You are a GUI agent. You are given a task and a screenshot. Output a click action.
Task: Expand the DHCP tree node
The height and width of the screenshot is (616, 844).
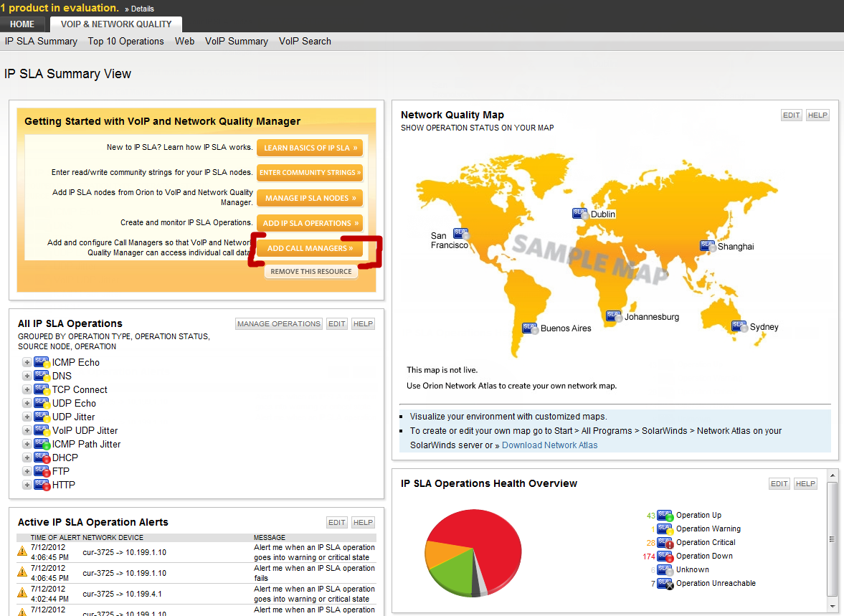tap(27, 458)
